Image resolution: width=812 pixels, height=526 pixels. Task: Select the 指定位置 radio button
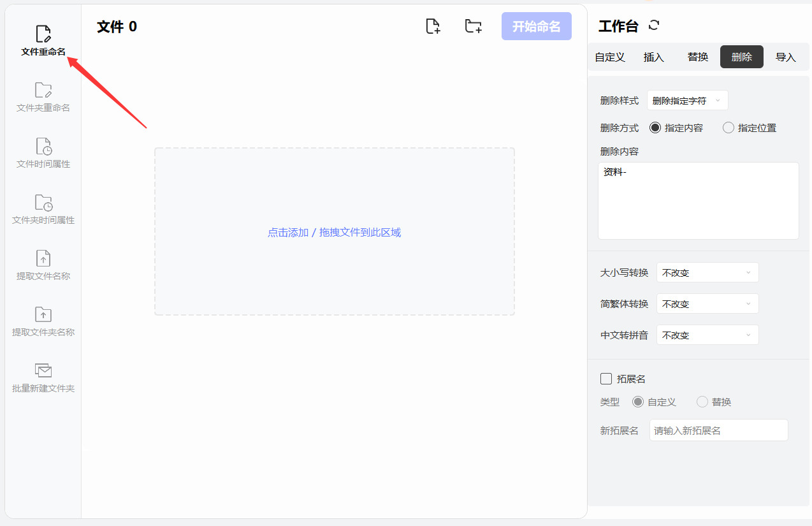[x=729, y=128]
